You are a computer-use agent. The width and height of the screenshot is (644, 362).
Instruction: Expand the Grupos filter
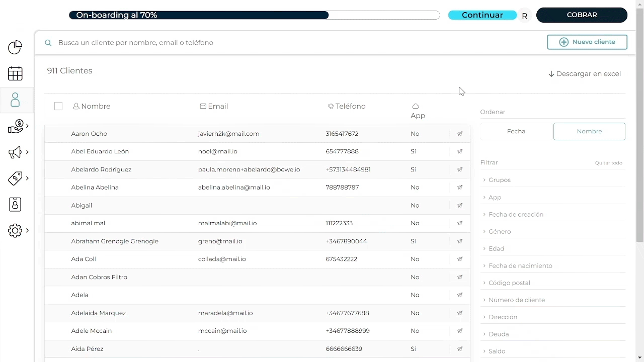click(552, 180)
